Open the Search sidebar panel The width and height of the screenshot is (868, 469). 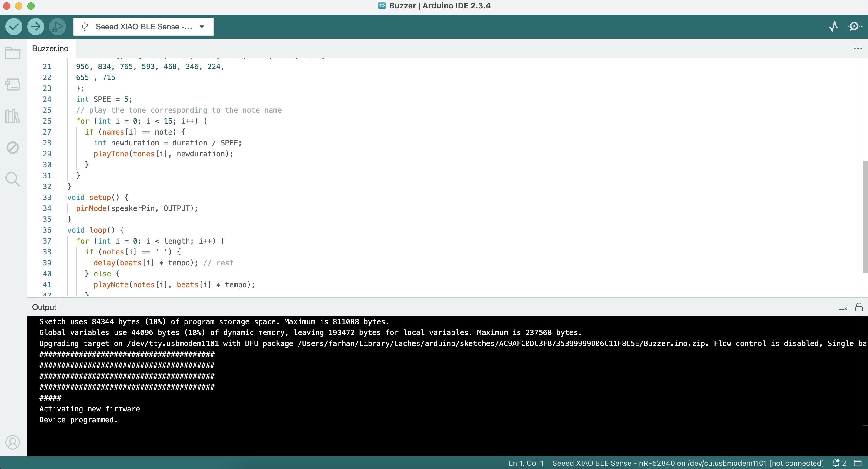(x=13, y=179)
